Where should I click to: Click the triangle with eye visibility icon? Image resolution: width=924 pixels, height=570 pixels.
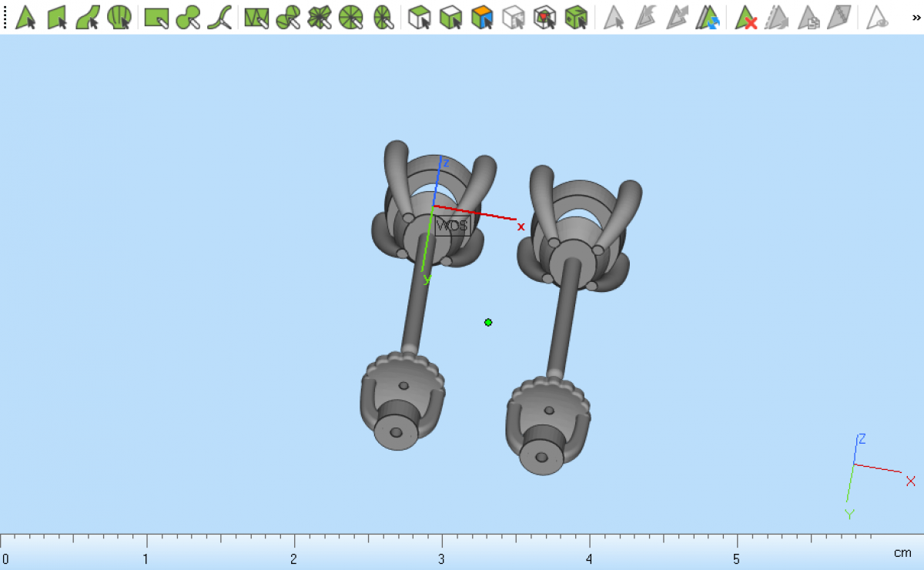coord(877,17)
